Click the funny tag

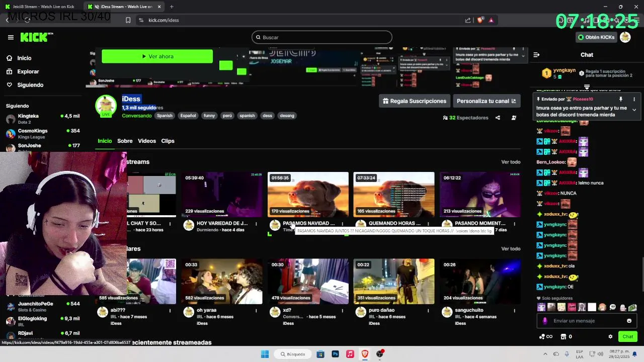pyautogui.click(x=209, y=116)
